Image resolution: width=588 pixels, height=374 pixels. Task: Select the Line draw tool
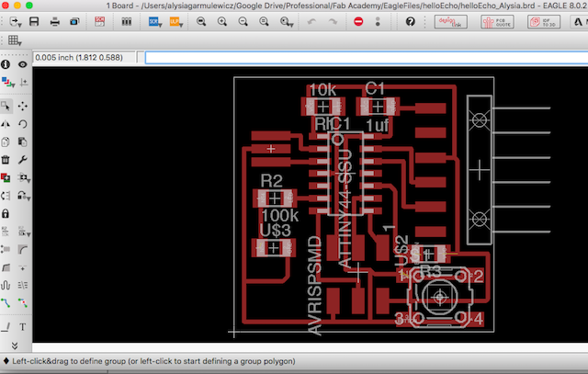6,327
